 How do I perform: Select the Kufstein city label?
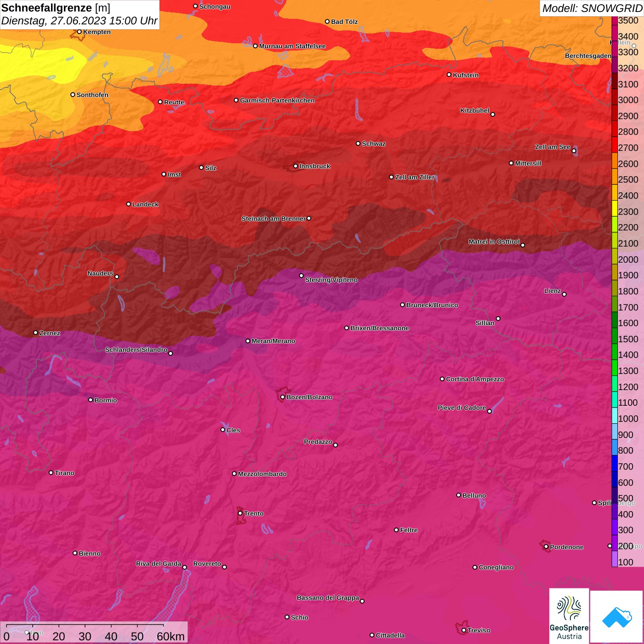[x=466, y=75]
